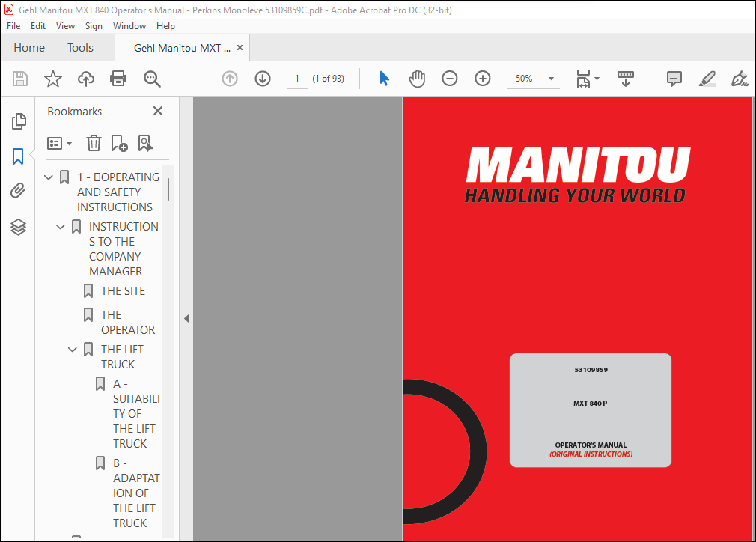The width and height of the screenshot is (756, 542).
Task: Click the scrolling mode keyboard icon
Action: (x=625, y=79)
